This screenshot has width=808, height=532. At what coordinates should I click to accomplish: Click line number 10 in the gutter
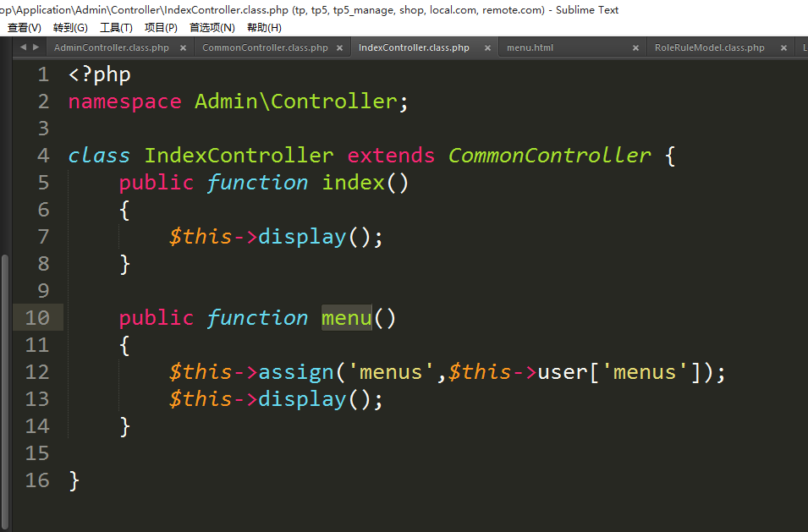(x=38, y=318)
